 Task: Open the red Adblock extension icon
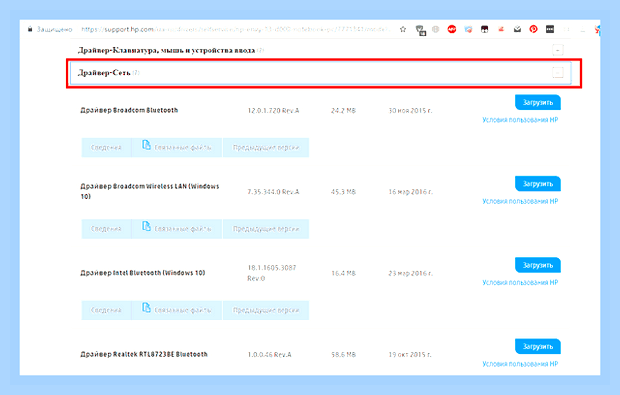click(x=452, y=29)
